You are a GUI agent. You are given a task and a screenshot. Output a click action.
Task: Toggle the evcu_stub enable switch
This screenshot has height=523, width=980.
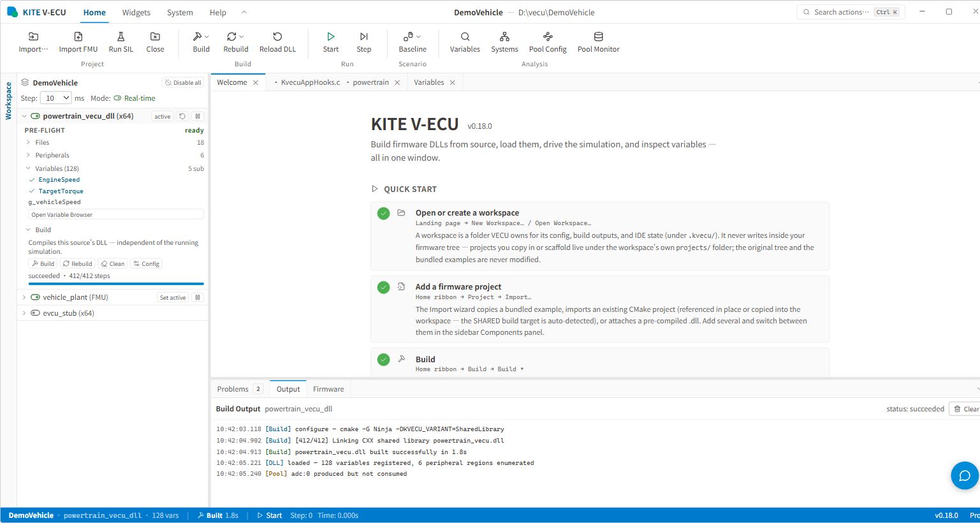(x=36, y=313)
